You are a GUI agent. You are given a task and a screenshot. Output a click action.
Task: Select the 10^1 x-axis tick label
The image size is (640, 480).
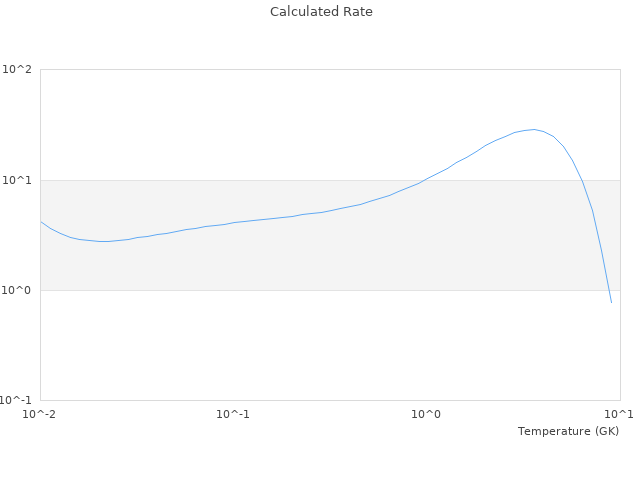point(620,414)
